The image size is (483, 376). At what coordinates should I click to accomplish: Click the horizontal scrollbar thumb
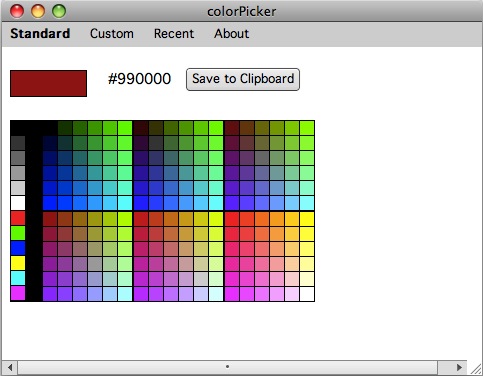pyautogui.click(x=227, y=367)
